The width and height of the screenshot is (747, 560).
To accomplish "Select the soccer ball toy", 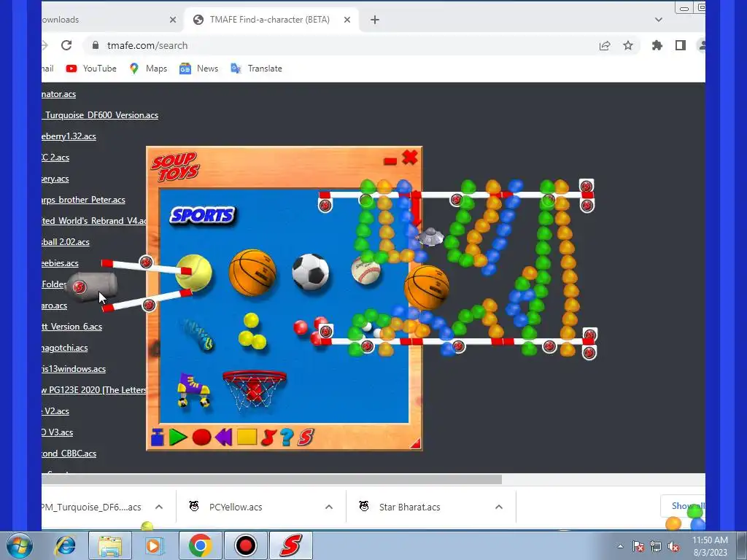I will (311, 272).
